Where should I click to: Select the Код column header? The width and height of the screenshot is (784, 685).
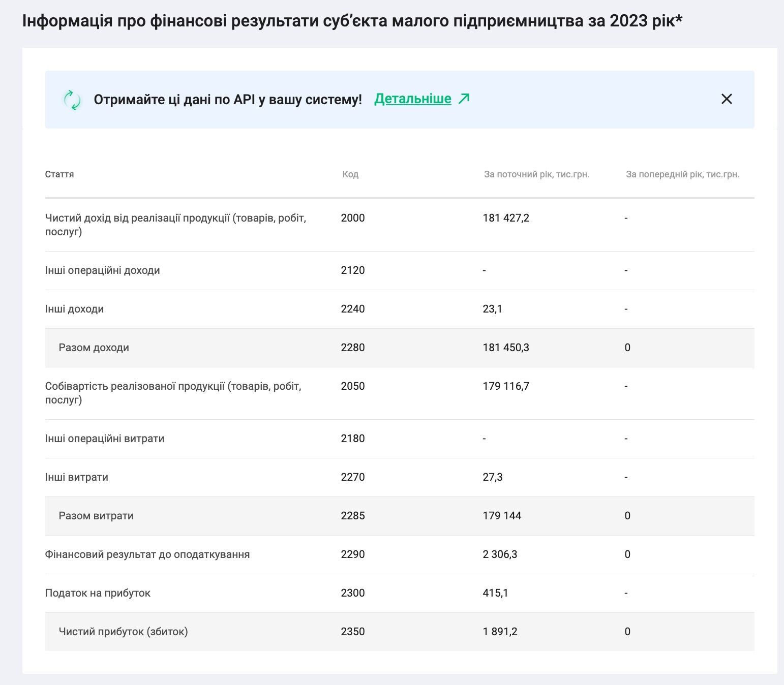(x=350, y=174)
